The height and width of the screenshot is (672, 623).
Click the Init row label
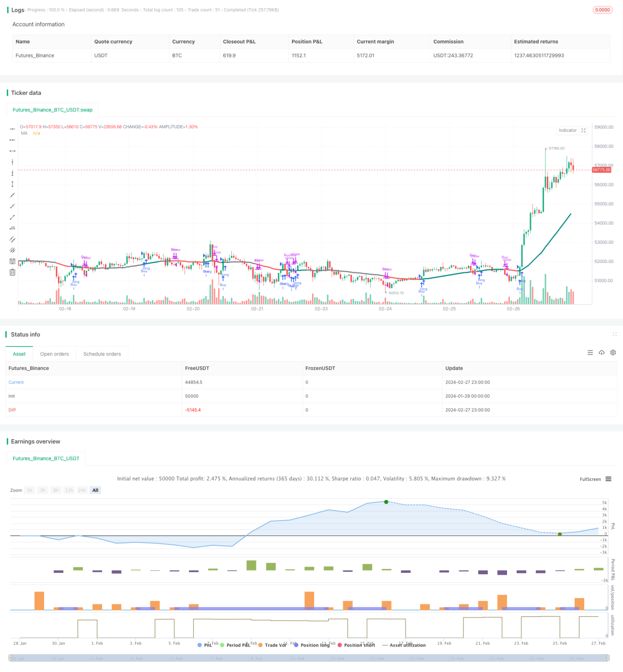click(x=12, y=396)
